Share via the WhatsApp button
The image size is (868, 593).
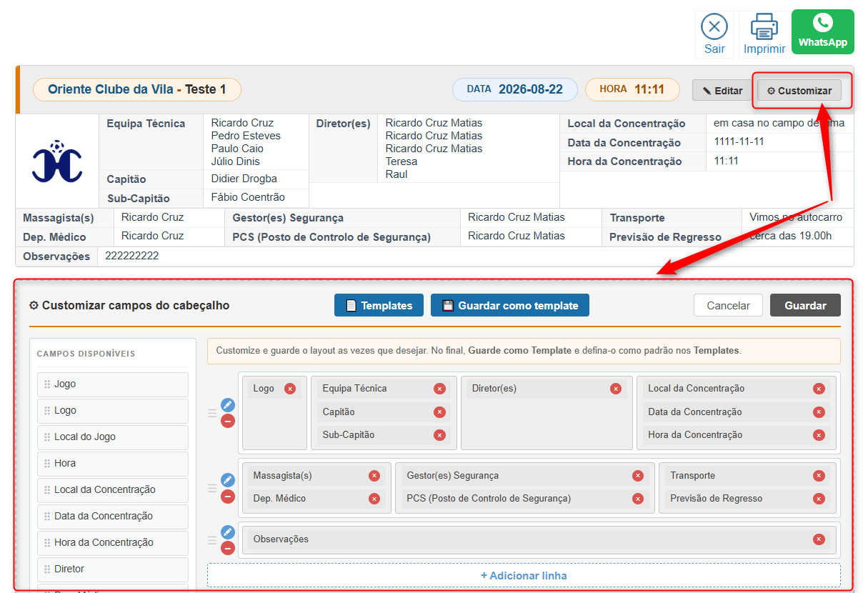coord(822,31)
